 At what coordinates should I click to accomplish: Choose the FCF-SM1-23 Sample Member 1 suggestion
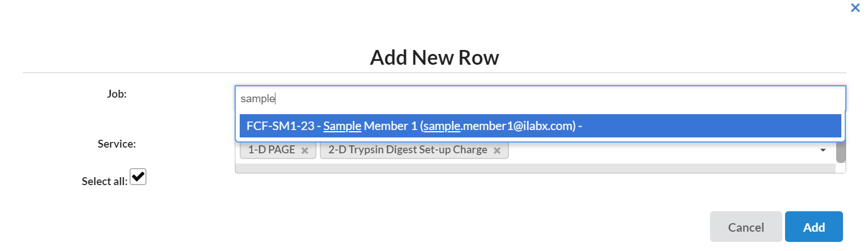540,126
